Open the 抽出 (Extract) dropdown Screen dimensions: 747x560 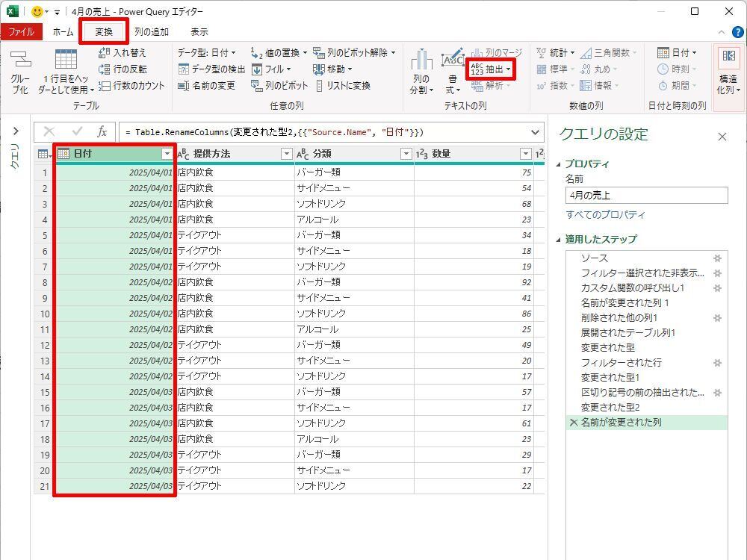[x=491, y=69]
